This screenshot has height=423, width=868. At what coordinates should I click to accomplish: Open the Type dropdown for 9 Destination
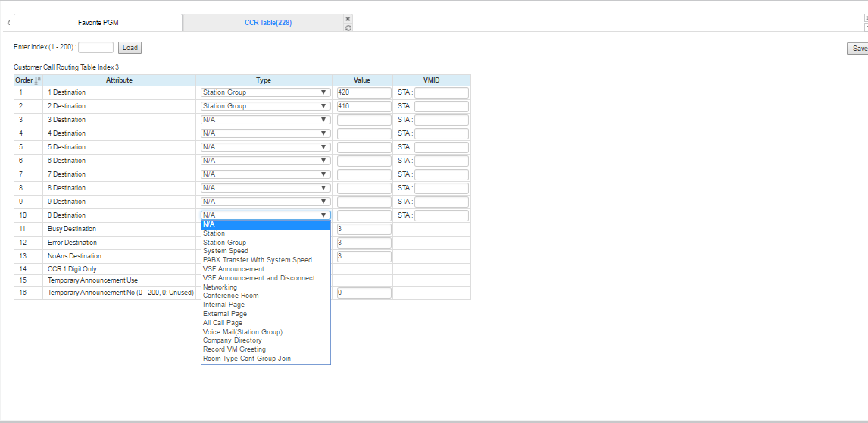coord(265,202)
